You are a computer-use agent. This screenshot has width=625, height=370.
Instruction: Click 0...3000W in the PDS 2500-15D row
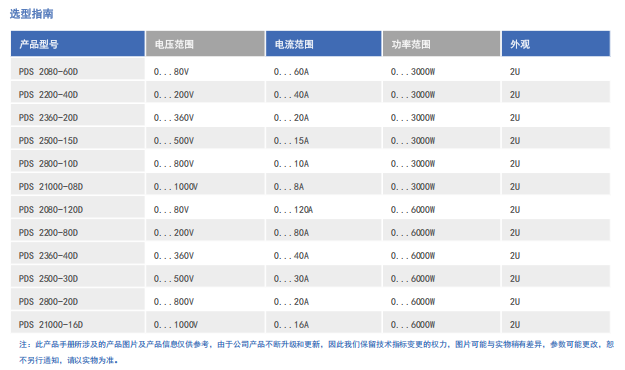point(413,141)
